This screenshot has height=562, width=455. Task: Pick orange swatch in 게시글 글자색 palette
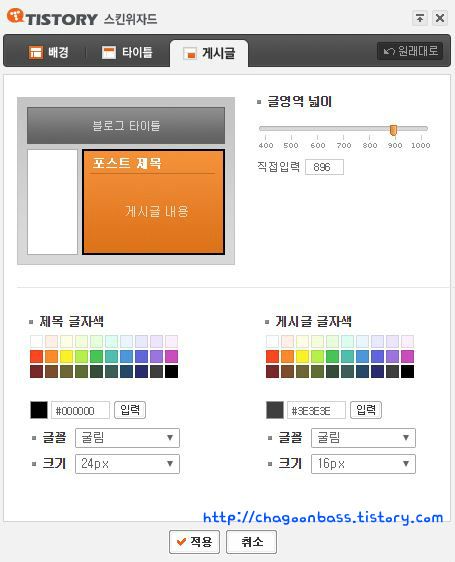tap(288, 357)
